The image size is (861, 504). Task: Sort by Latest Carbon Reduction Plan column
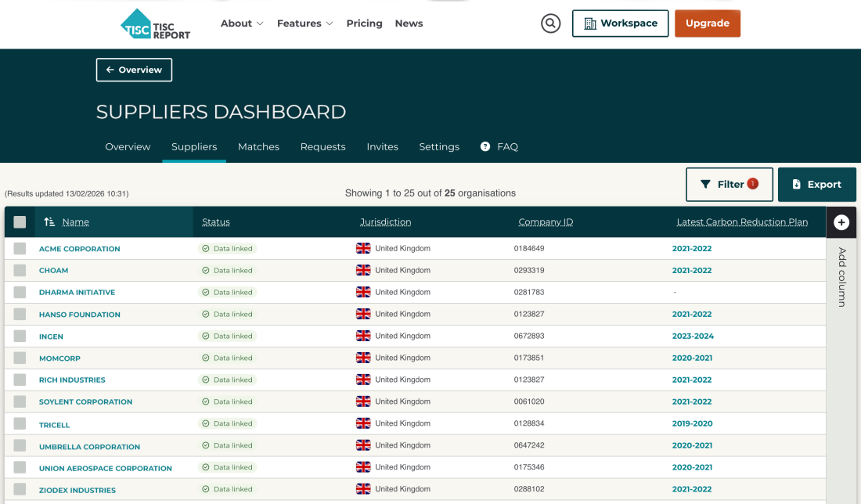(x=741, y=222)
